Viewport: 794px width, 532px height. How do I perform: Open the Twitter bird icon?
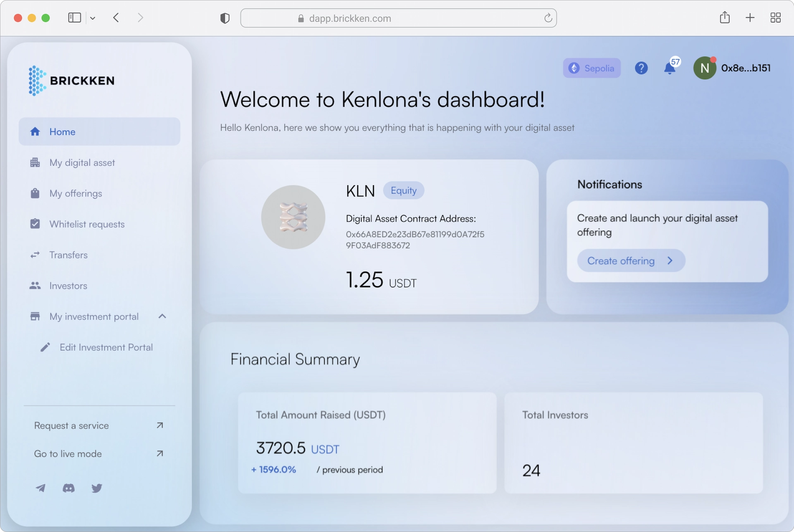[x=97, y=488]
